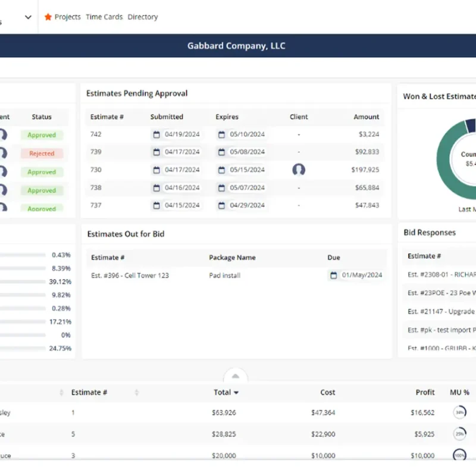This screenshot has width=476, height=476.
Task: Click the first Approved status badge
Action: point(42,135)
